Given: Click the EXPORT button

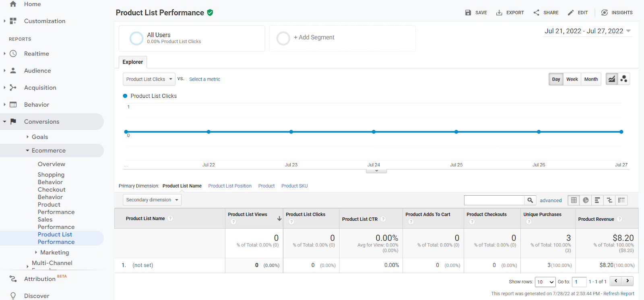Looking at the screenshot, I should tap(510, 12).
